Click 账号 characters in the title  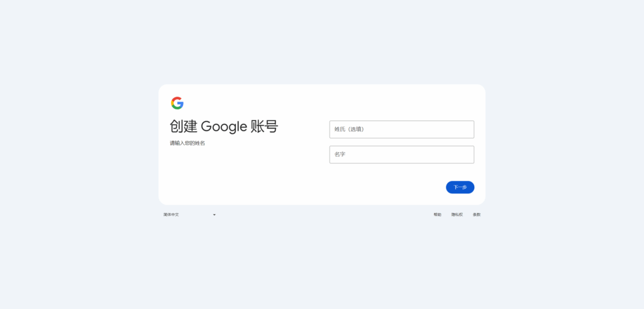(264, 126)
